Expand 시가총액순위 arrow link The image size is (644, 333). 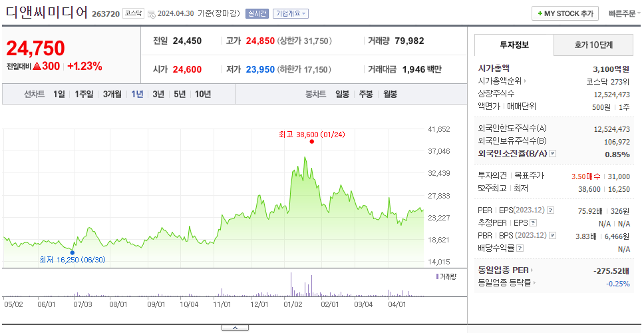(524, 81)
